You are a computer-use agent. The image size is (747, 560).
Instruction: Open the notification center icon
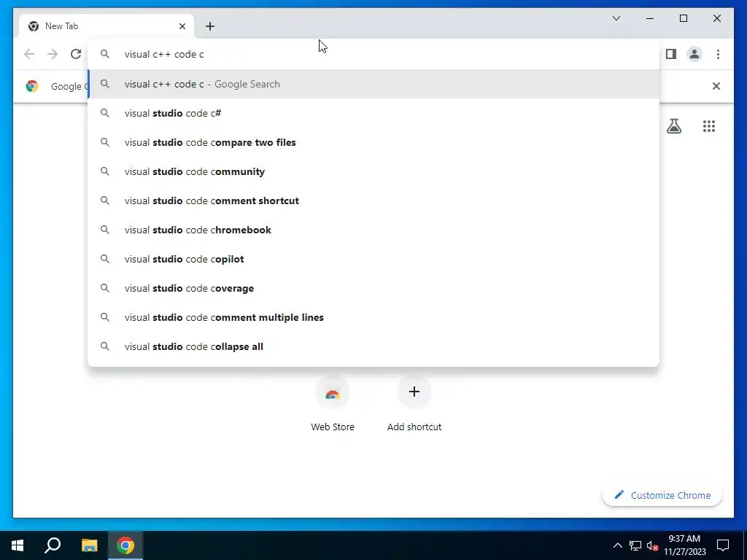tap(723, 545)
